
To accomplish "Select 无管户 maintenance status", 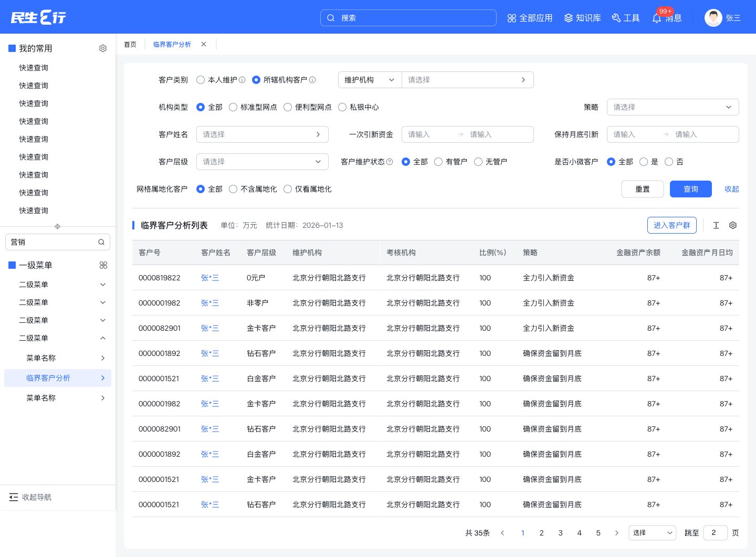I will (x=478, y=162).
